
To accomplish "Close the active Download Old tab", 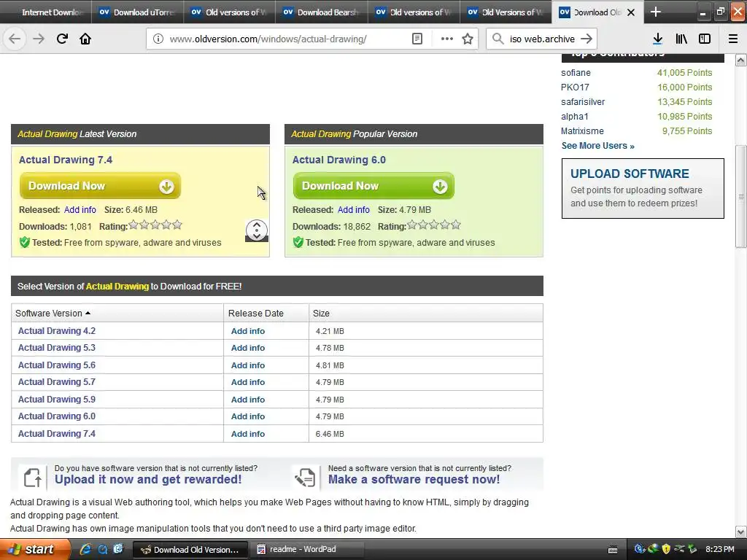I will coord(631,12).
